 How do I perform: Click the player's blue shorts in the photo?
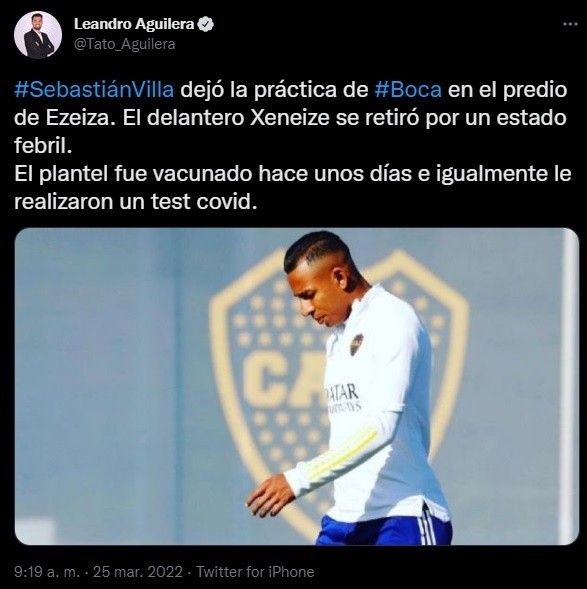point(384,526)
